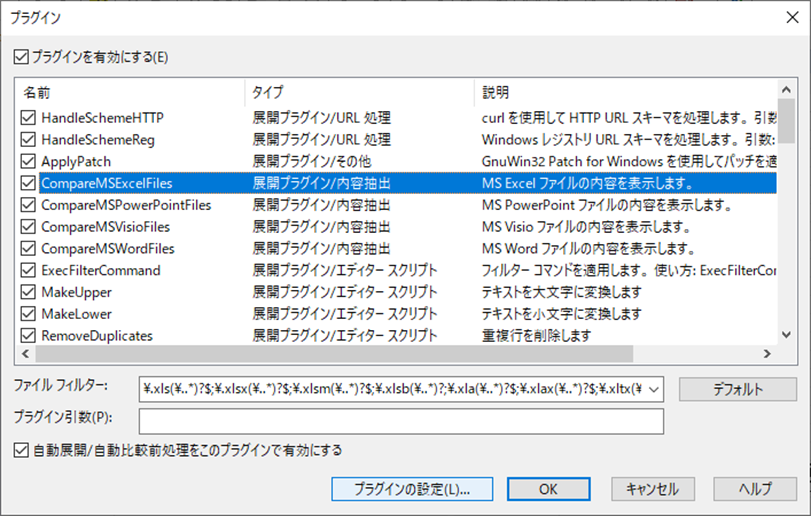Click the キャンセル button
Image resolution: width=811 pixels, height=516 pixels.
652,489
